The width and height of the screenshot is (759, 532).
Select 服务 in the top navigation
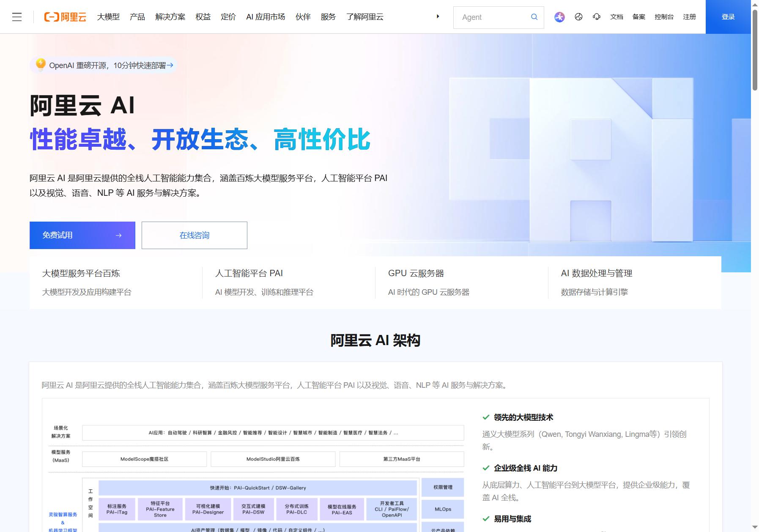tap(328, 17)
